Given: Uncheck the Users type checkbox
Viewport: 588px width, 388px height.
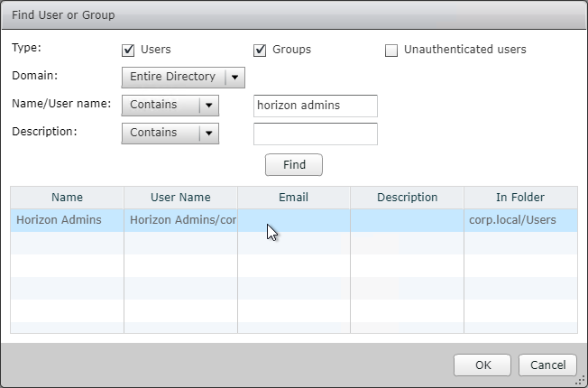Looking at the screenshot, I should 128,50.
